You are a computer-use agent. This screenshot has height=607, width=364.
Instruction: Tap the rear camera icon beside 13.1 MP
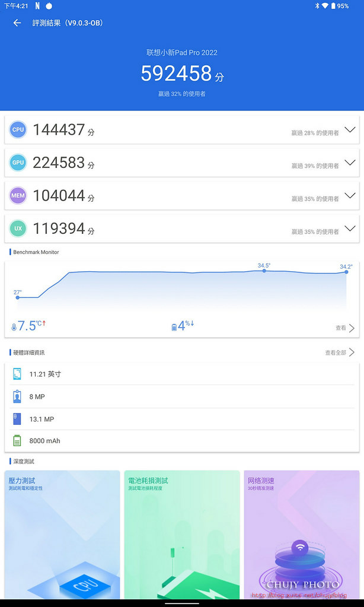[x=17, y=419]
